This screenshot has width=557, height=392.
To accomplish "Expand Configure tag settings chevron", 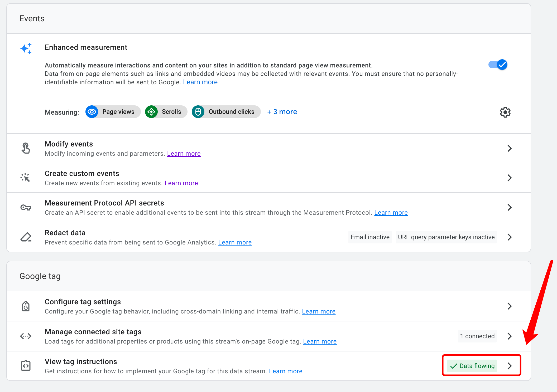I will 510,306.
